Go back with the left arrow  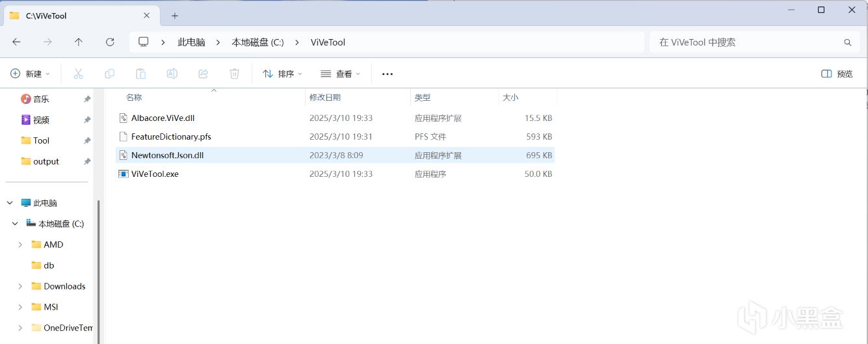[x=16, y=42]
